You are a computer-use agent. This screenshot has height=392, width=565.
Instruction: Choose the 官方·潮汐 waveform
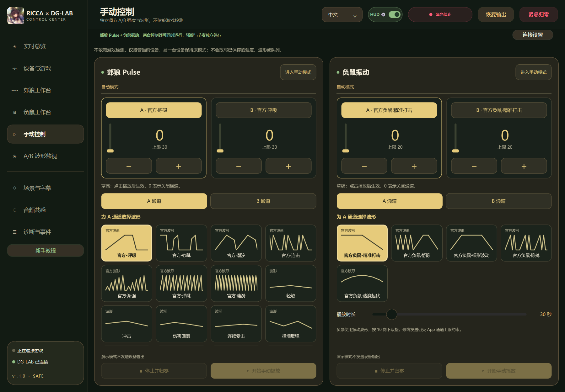[x=236, y=243]
